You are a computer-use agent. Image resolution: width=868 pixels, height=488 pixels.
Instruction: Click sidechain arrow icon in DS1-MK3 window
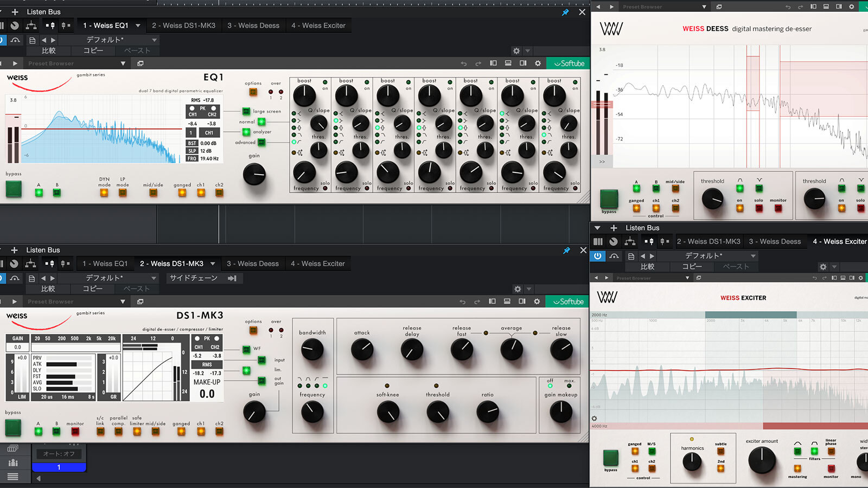pyautogui.click(x=232, y=278)
